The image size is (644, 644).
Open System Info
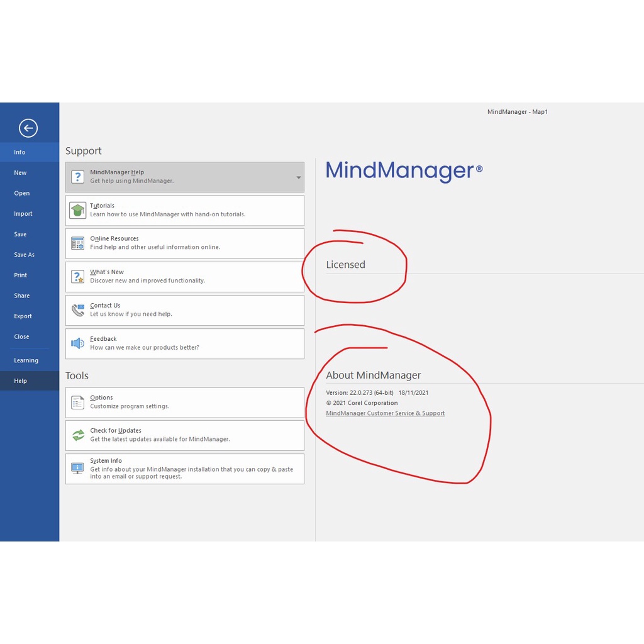[185, 469]
